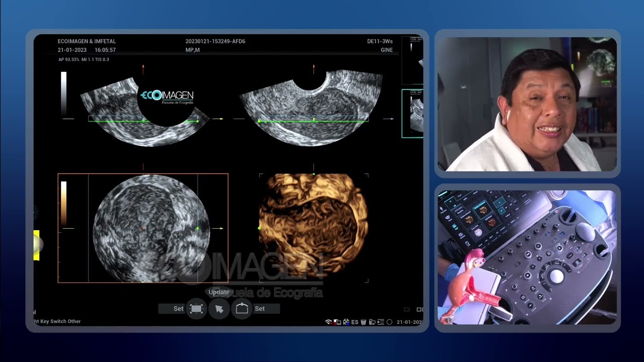Click the status bar date

410,322
